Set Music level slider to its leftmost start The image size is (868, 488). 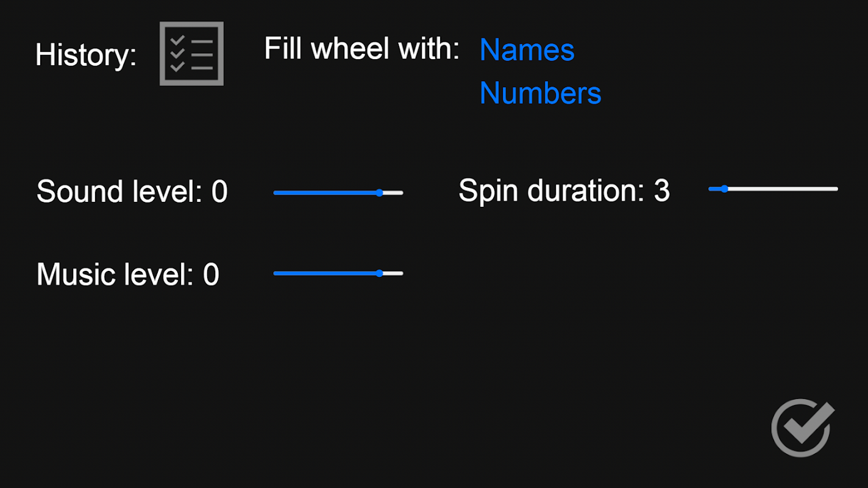(275, 273)
